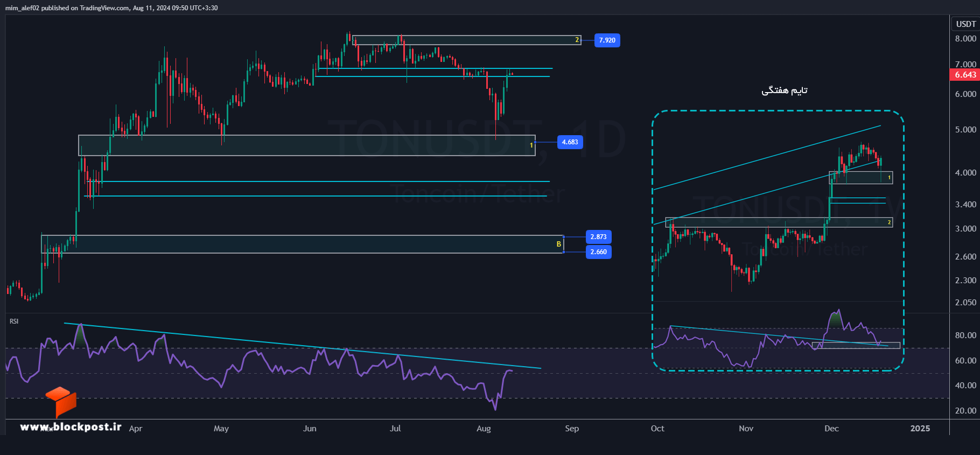Click the yellow 1 marker on support zone
The height and width of the screenshot is (455, 980).
pos(531,145)
